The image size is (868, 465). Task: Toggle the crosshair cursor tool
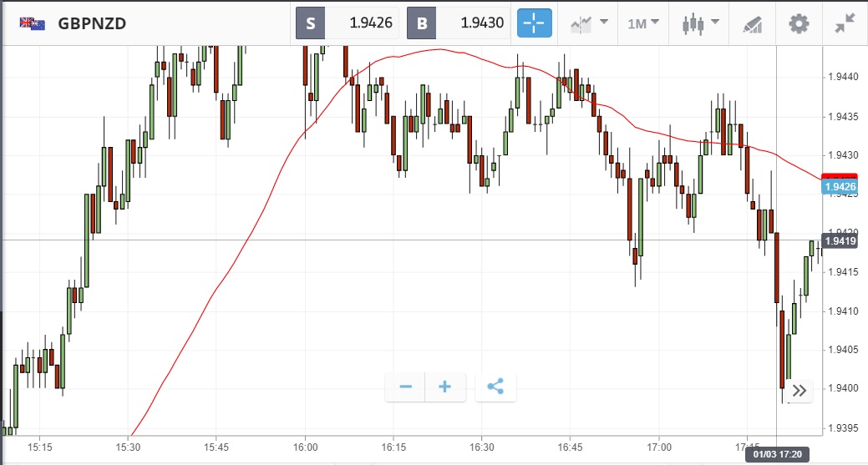[535, 23]
